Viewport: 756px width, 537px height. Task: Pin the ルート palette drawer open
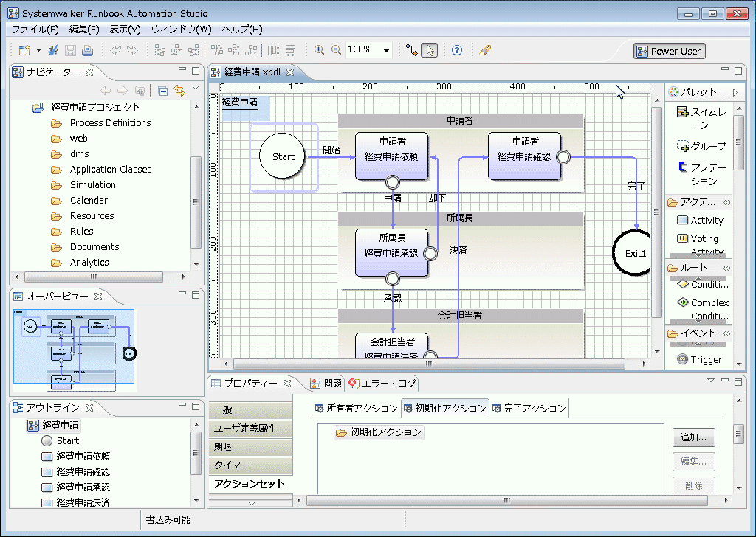pos(726,268)
